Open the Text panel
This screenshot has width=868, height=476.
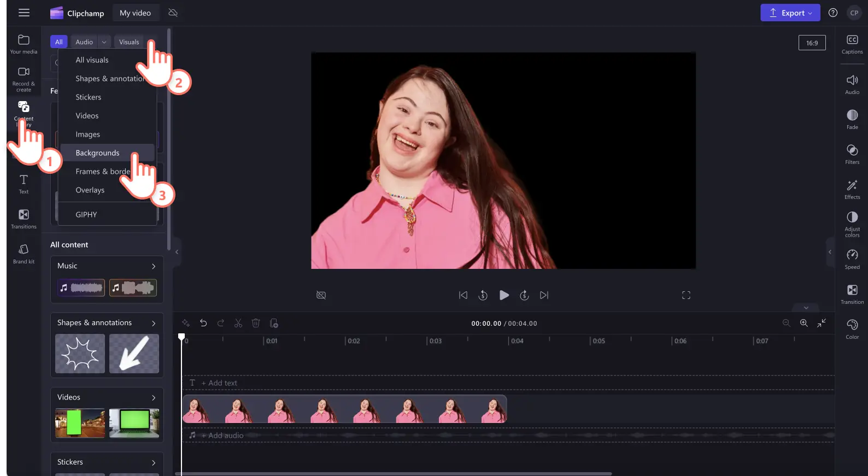click(24, 184)
